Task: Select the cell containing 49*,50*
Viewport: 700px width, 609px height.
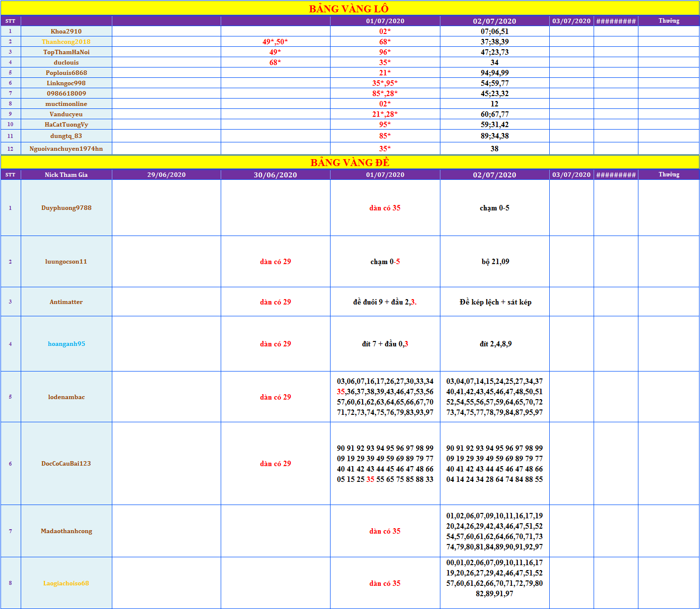Action: point(275,41)
